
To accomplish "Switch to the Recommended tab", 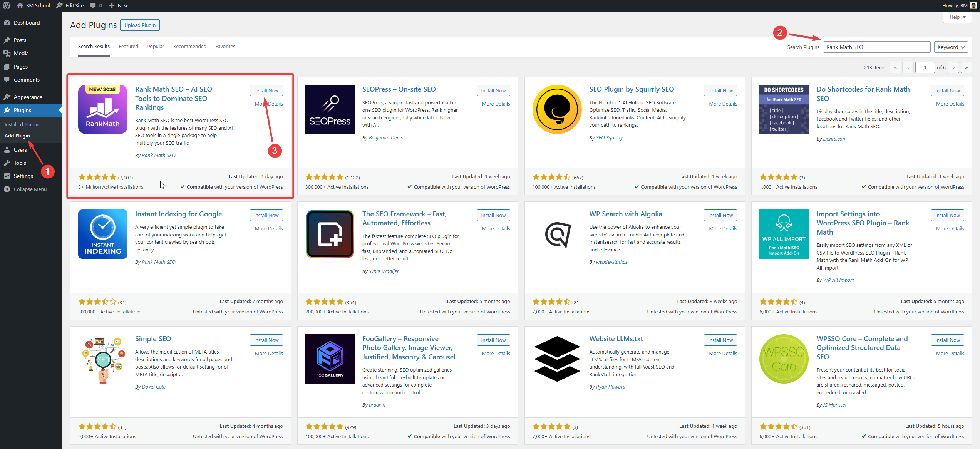I will [x=190, y=47].
